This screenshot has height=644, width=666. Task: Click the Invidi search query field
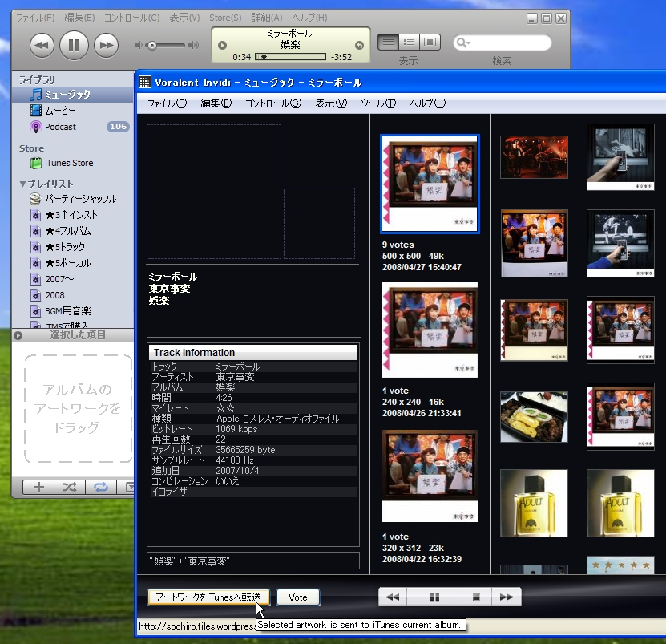point(253,561)
